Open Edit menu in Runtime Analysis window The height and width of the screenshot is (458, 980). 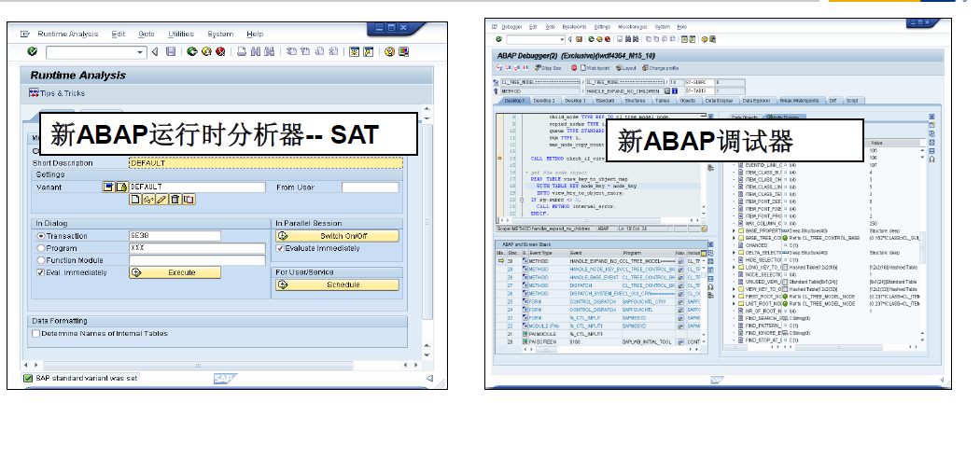(x=119, y=34)
